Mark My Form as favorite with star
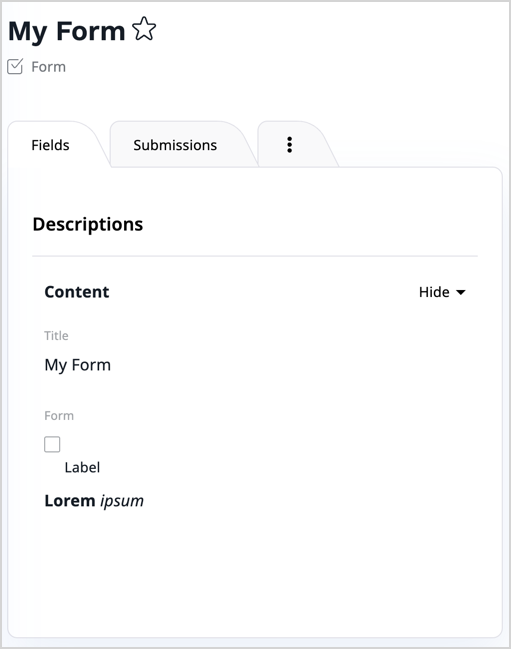This screenshot has width=511, height=649. pos(144,29)
